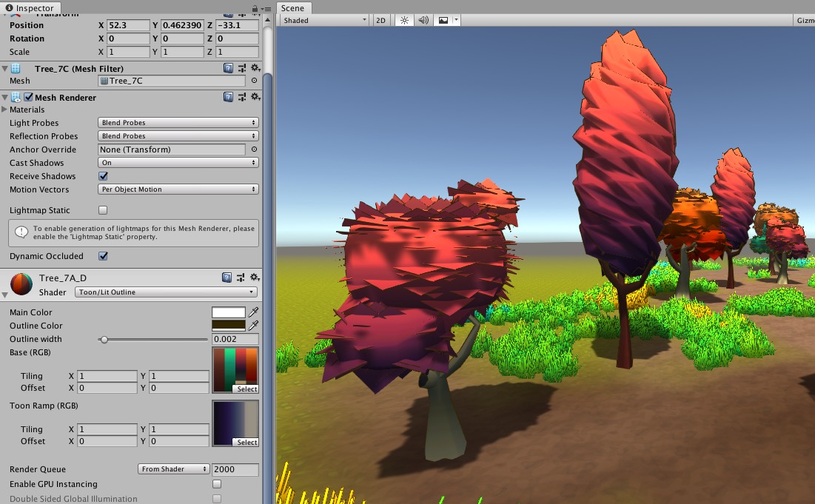Open Render Queue From Shader dropdown
This screenshot has height=504, width=815.
point(174,468)
